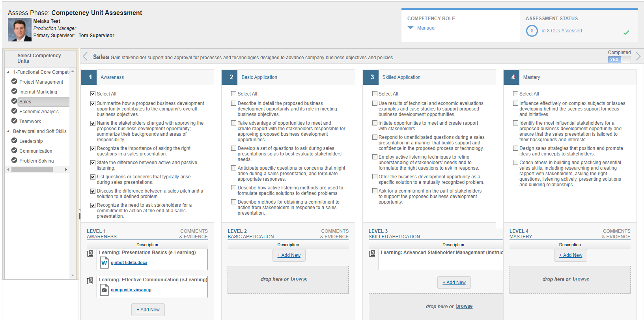The height and width of the screenshot is (320, 644).
Task: Toggle Select All in Awareness level
Action: tap(93, 94)
